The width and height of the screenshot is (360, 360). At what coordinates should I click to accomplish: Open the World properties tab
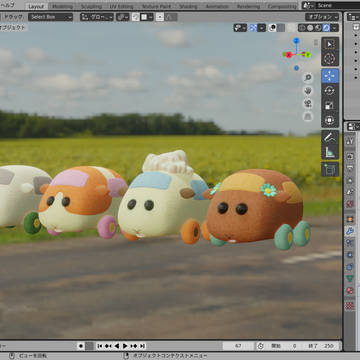(350, 204)
